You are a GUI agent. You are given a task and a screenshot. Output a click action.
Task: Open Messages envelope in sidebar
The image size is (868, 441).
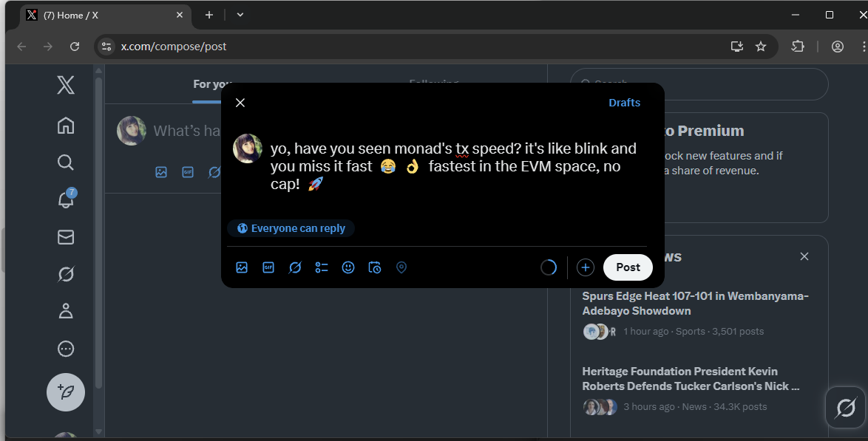[x=66, y=237]
